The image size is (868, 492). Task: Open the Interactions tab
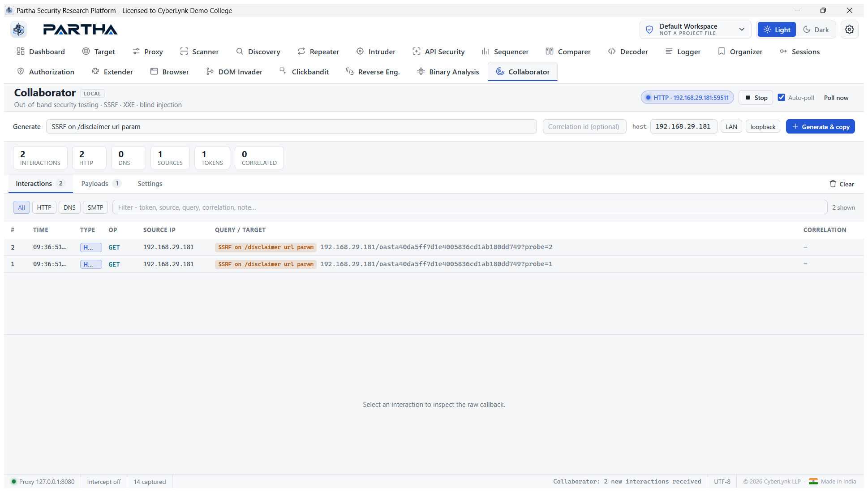click(x=40, y=184)
